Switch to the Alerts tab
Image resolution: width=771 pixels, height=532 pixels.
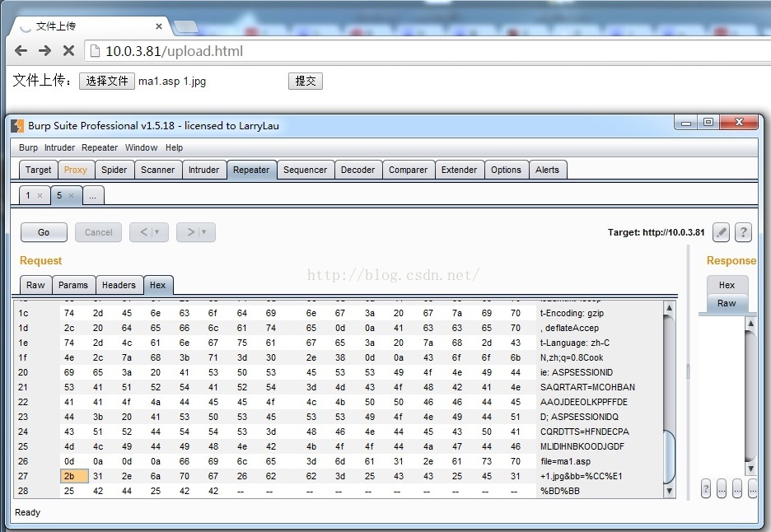click(x=547, y=170)
